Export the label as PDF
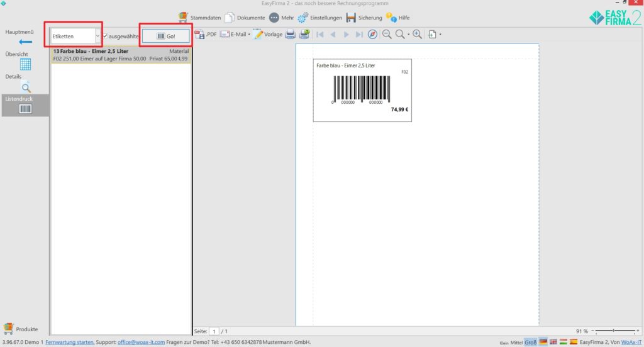Viewport: 644px width, 347px height. 206,34
